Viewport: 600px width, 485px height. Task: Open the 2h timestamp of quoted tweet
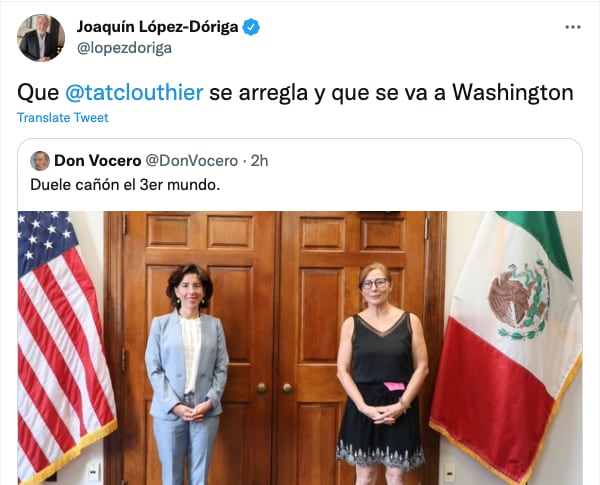click(x=259, y=161)
